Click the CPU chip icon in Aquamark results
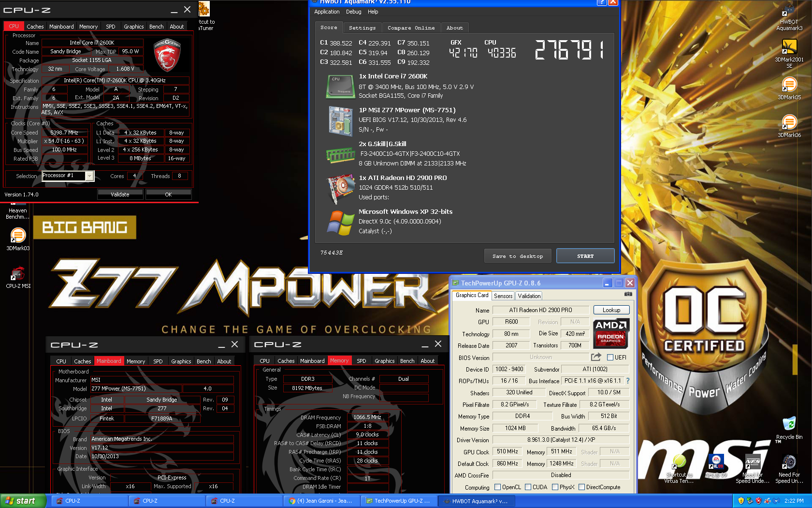812x508 pixels. coord(340,87)
